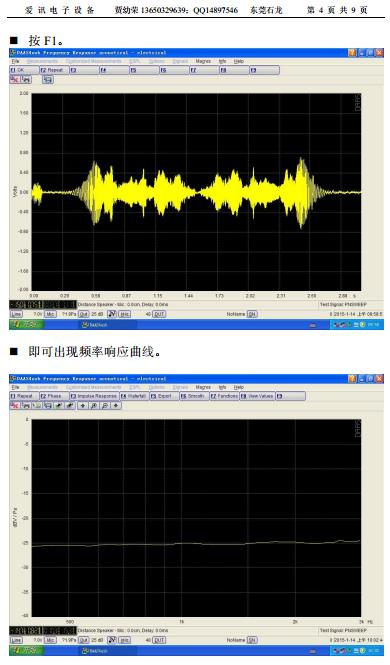Open the F7 Functions button

(224, 396)
